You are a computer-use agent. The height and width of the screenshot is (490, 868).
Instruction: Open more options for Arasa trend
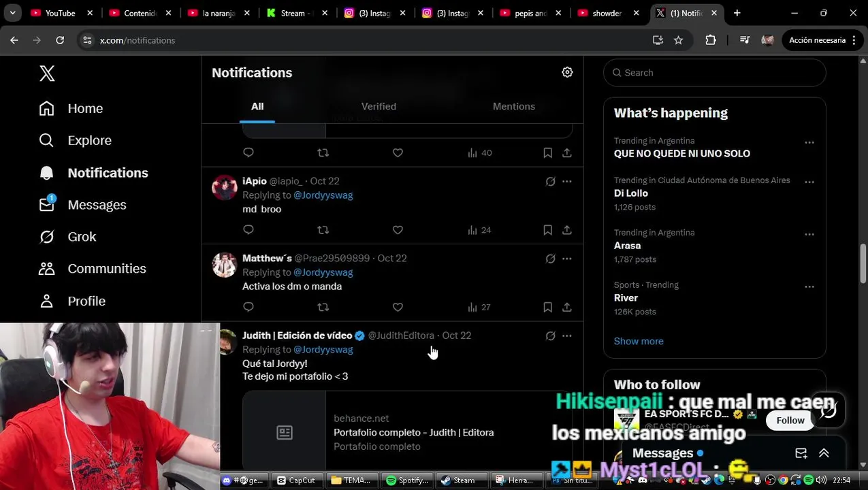click(x=809, y=234)
